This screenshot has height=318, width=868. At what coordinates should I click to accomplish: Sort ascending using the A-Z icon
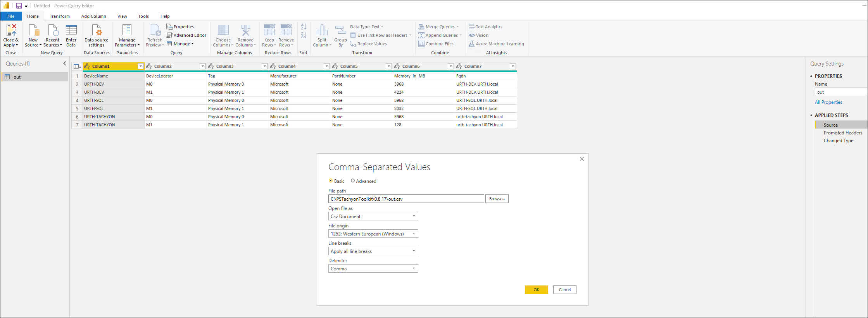(304, 27)
